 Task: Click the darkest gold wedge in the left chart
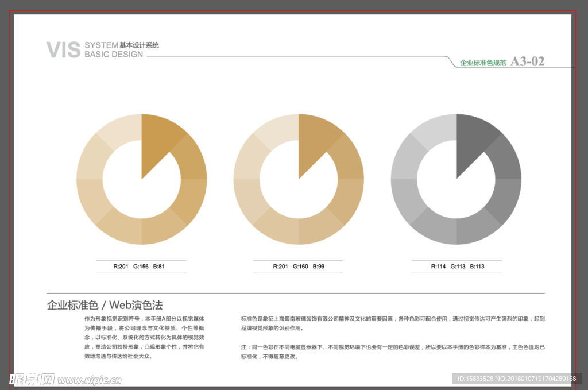(158, 141)
